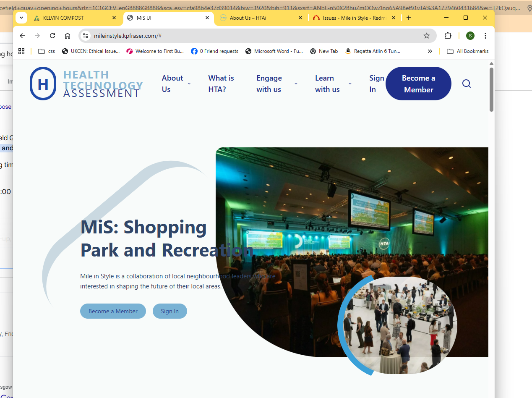Image resolution: width=532 pixels, height=398 pixels.
Task: Click the page vertical scrollbar thumb
Action: [491, 89]
